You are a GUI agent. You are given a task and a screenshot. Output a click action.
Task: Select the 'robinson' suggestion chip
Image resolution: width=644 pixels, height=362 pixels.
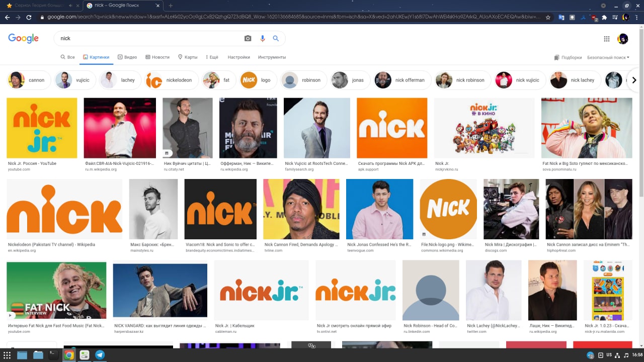pyautogui.click(x=303, y=80)
